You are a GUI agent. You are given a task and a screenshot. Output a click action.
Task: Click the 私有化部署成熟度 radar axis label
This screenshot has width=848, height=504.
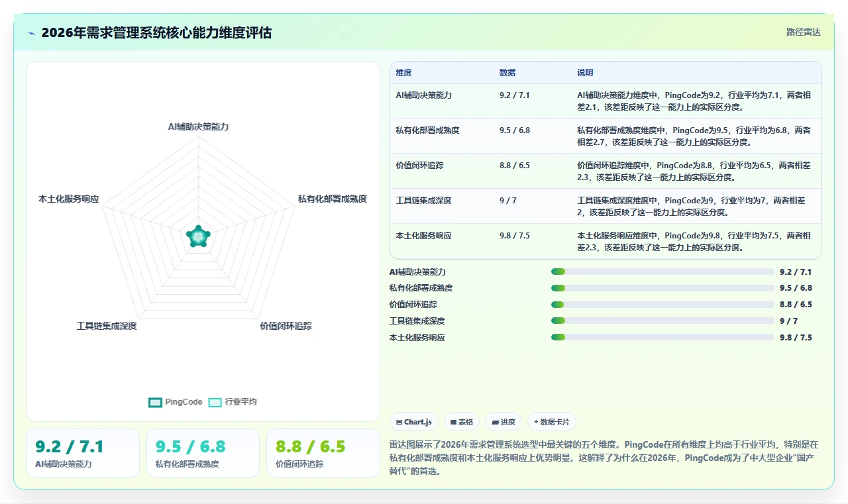(332, 199)
